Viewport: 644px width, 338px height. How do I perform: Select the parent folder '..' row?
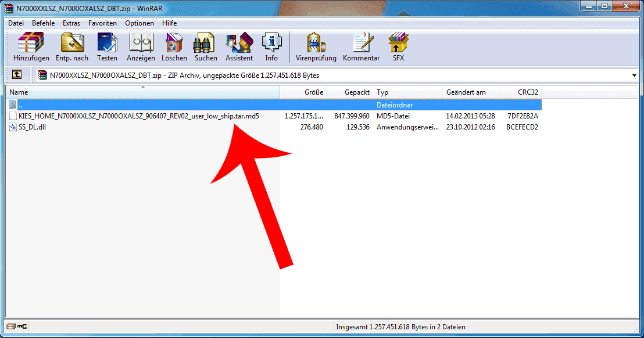[274, 105]
